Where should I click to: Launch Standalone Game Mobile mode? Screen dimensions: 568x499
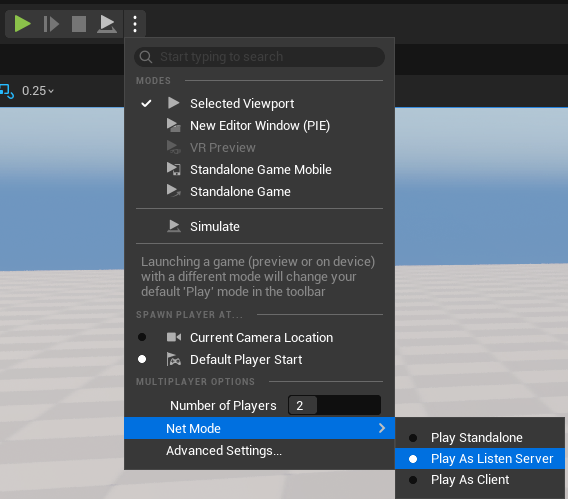coord(259,169)
